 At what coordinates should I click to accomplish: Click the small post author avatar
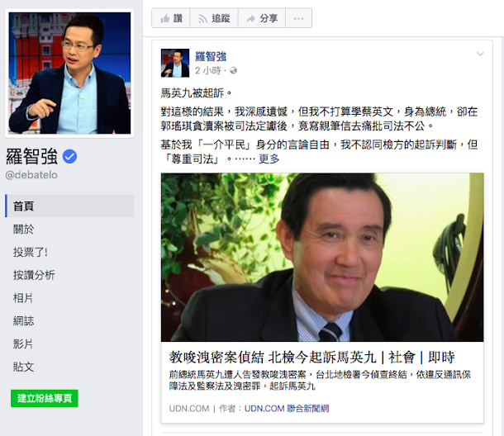click(175, 63)
